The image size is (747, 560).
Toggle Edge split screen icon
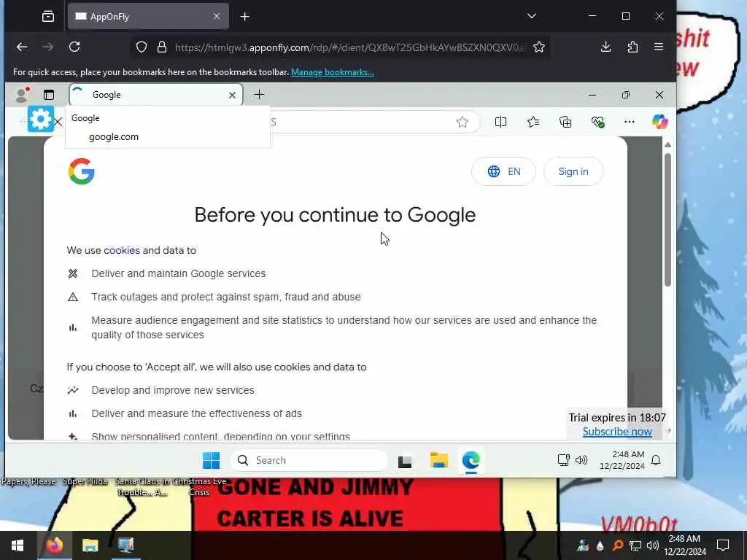coord(500,122)
